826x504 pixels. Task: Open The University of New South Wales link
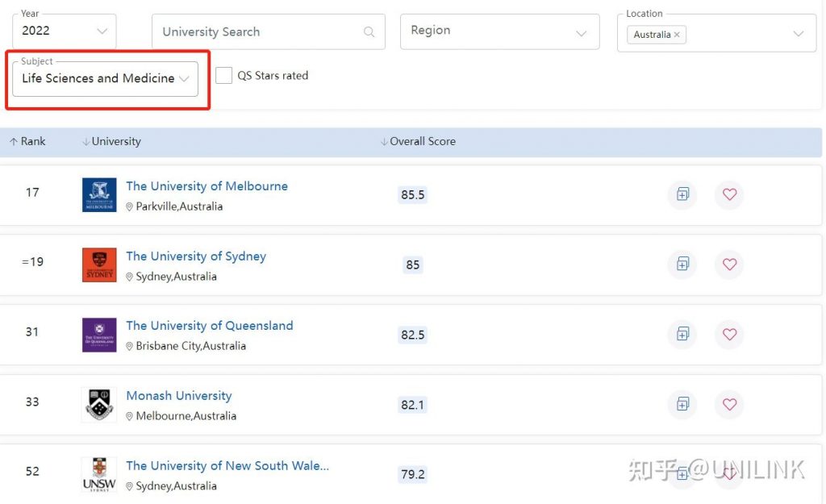227,465
